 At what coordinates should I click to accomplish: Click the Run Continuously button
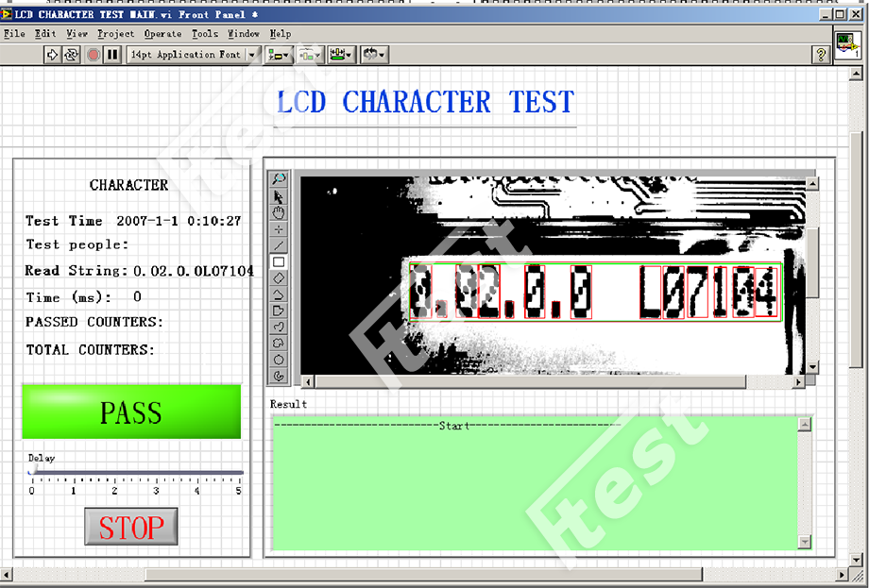click(72, 55)
